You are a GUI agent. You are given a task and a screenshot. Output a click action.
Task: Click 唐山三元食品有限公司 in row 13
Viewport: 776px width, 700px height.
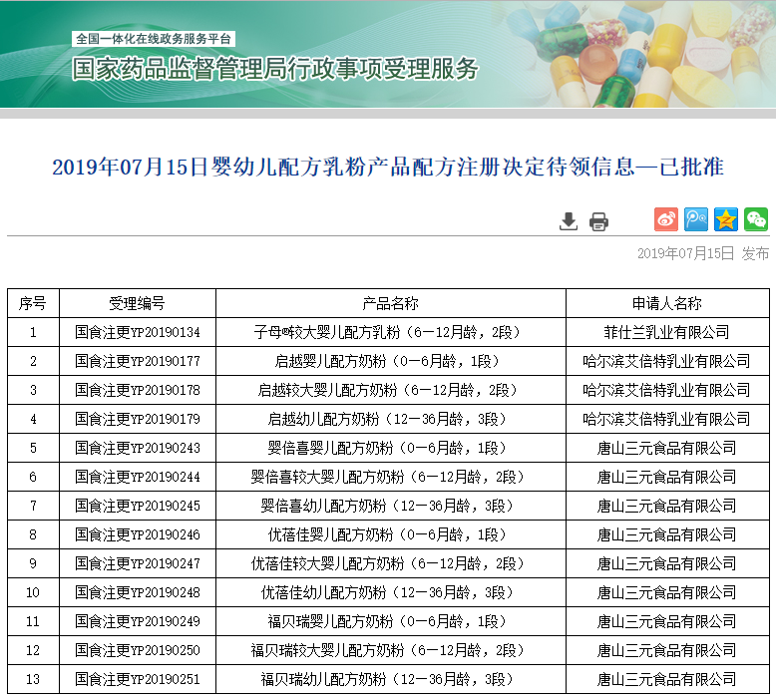pyautogui.click(x=667, y=679)
